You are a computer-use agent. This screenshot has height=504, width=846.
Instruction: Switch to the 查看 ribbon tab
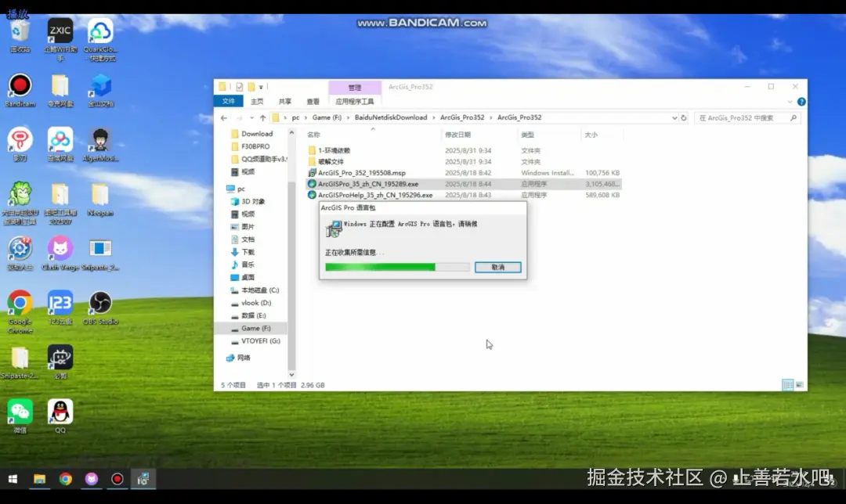(x=312, y=102)
